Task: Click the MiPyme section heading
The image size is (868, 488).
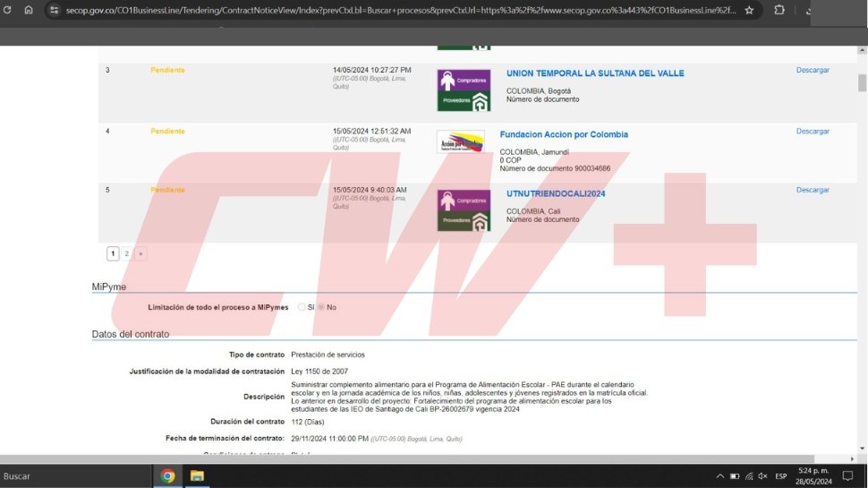Action: (109, 287)
